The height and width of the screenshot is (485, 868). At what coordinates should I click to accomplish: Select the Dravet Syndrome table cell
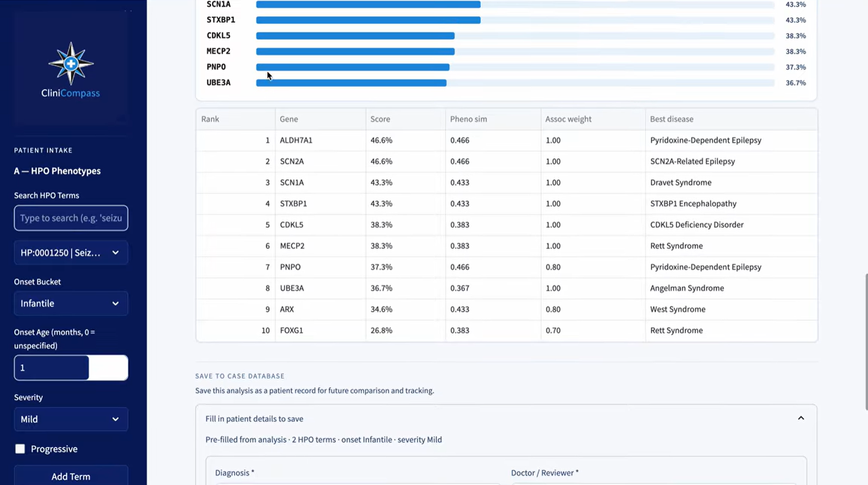click(x=681, y=182)
